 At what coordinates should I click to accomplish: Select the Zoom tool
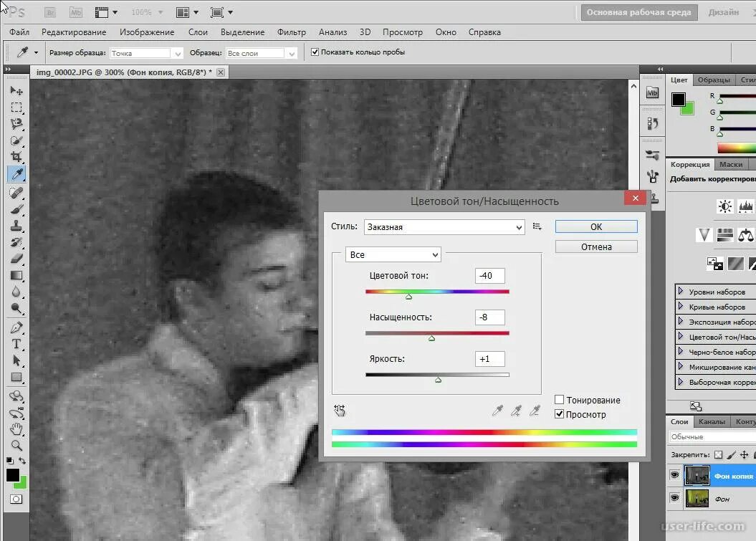coord(16,446)
